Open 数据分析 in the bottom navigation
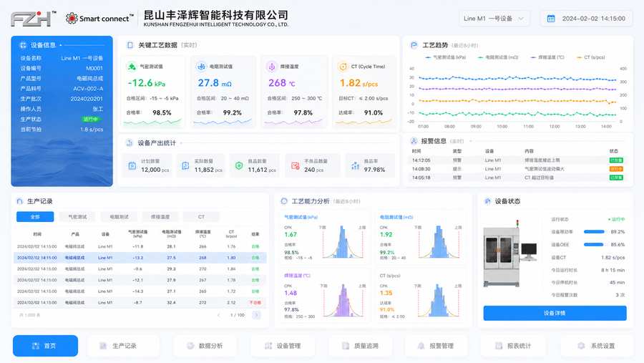644x363 pixels. [x=205, y=346]
